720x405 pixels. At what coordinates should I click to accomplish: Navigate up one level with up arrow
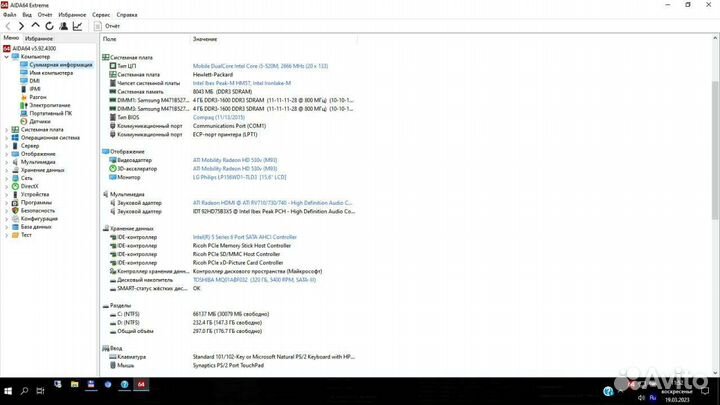(x=35, y=26)
